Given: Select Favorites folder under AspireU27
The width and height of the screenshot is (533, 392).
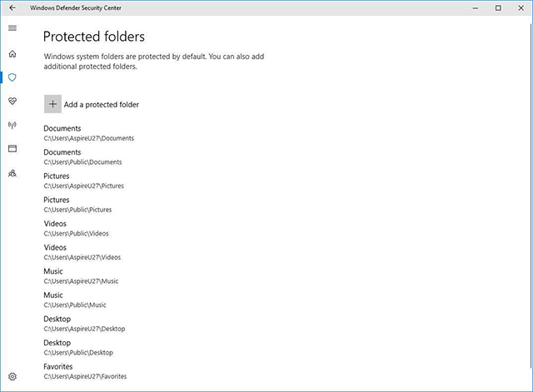Looking at the screenshot, I should (85, 371).
